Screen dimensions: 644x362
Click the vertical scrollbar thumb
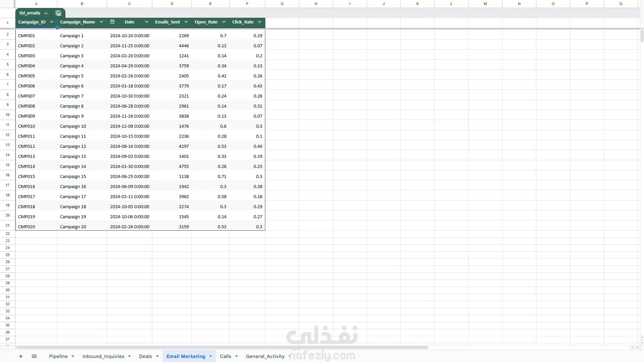click(x=642, y=36)
